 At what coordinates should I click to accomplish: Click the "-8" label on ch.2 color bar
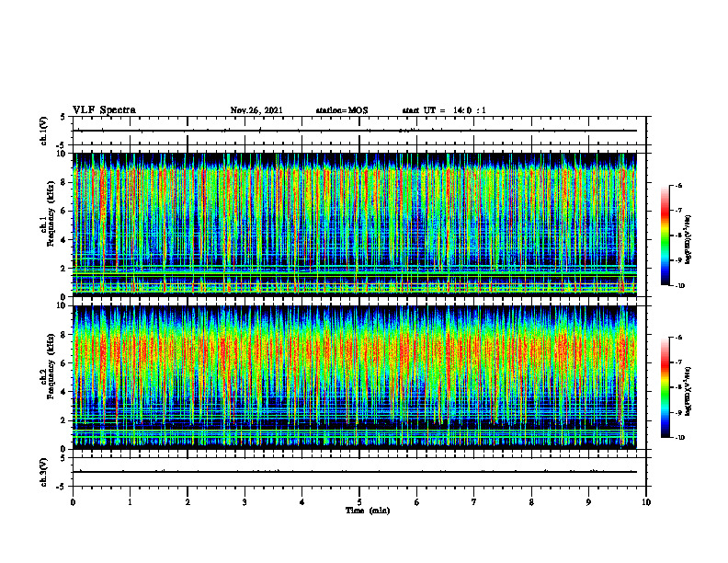click(x=678, y=387)
